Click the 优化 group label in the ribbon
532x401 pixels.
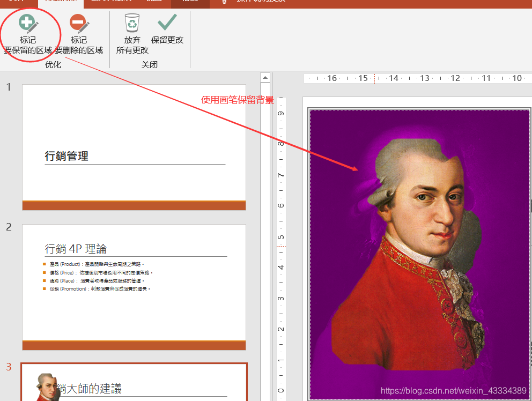53,64
